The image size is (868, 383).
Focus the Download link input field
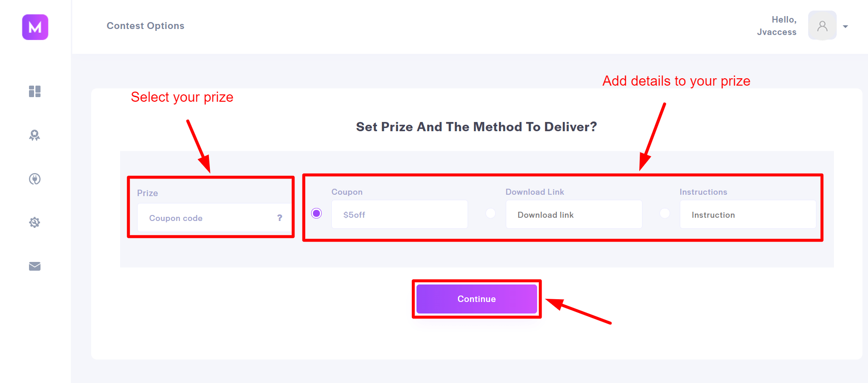(x=574, y=215)
